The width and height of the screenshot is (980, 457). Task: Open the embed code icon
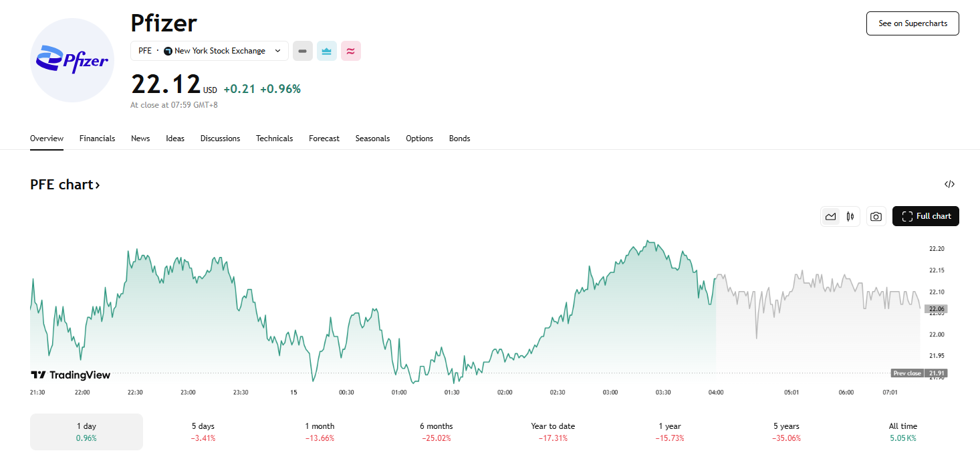click(949, 185)
